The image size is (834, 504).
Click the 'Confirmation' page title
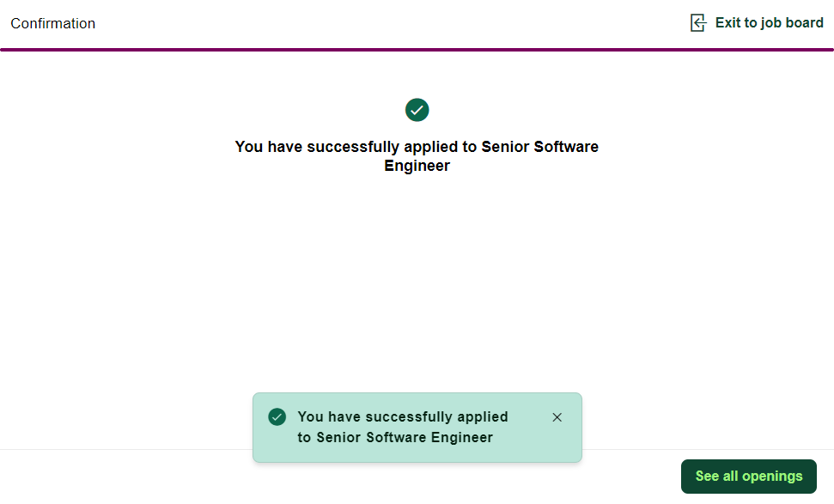pos(52,24)
